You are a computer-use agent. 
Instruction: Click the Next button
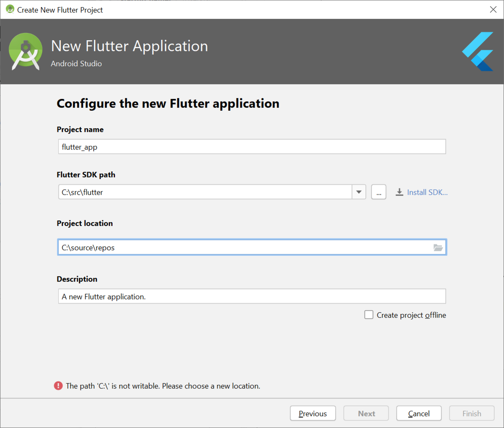366,413
